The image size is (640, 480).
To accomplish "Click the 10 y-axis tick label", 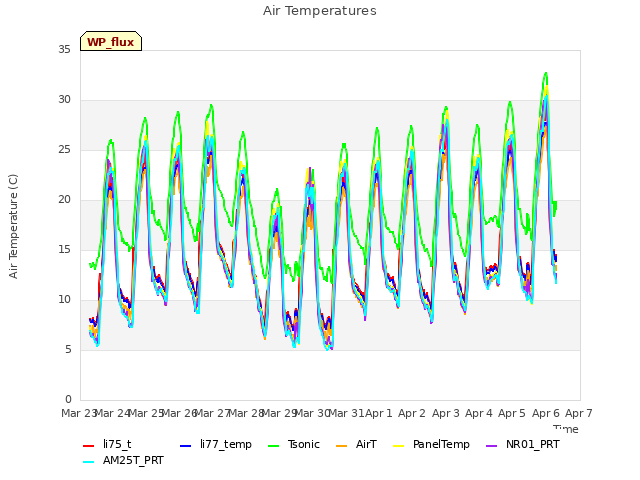I will point(64,300).
